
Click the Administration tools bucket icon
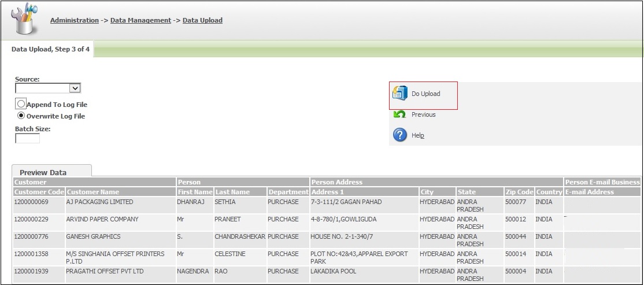[x=25, y=19]
